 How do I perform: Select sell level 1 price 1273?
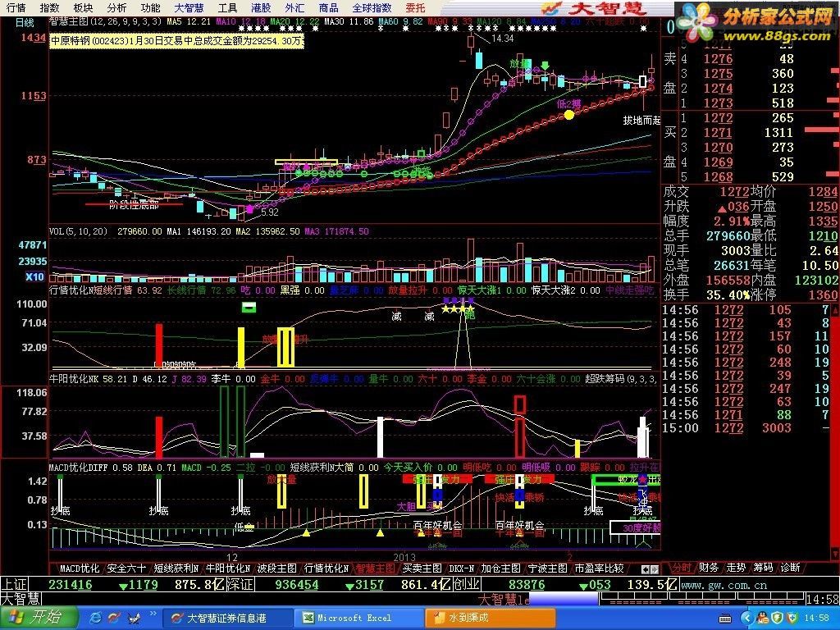point(718,103)
